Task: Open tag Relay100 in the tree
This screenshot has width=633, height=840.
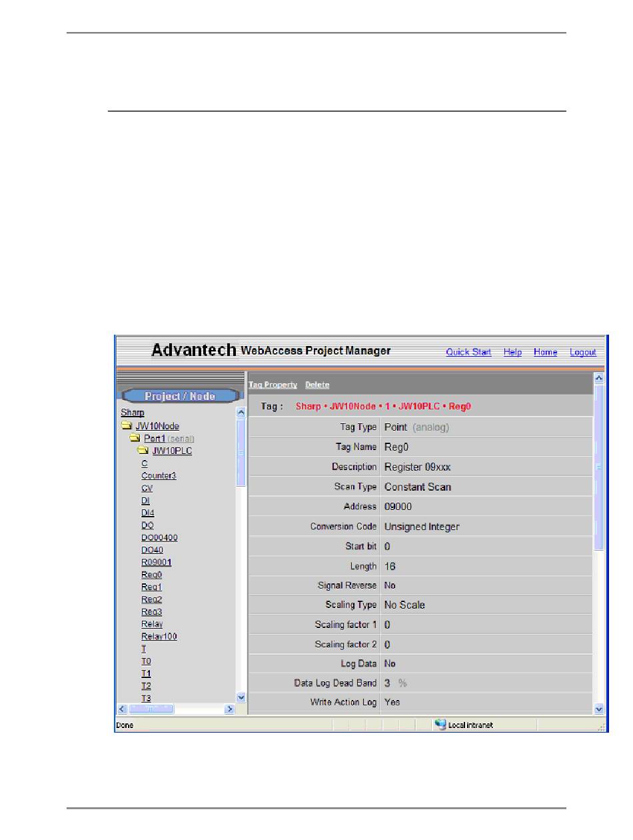Action: pos(159,637)
